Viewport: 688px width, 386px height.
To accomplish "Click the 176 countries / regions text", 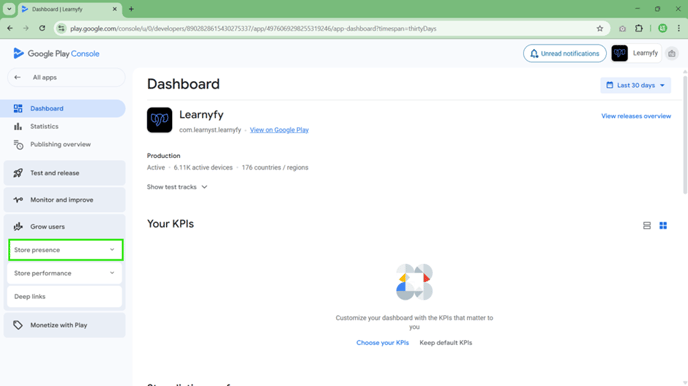I will click(275, 168).
